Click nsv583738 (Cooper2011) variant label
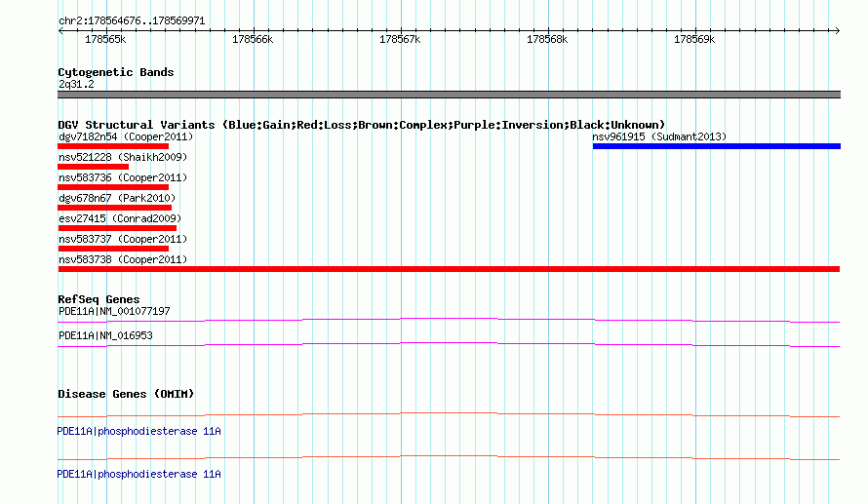Screen dimensions: 868x504 pos(123,259)
